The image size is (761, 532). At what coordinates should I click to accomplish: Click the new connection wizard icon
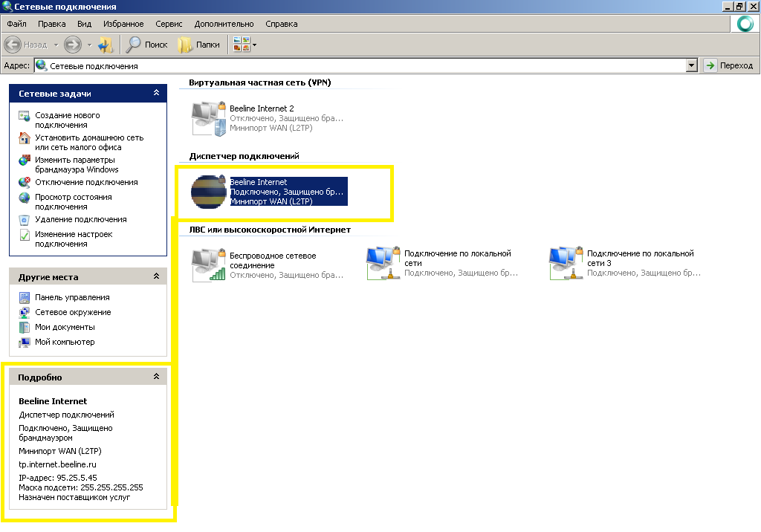[x=25, y=116]
